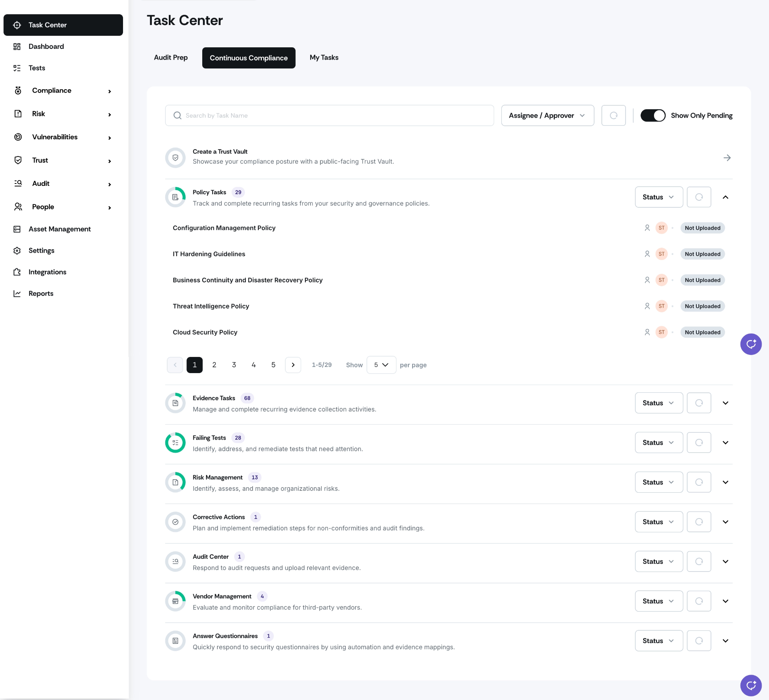This screenshot has width=769, height=700.
Task: Change the rows-per-page dropdown showing 5
Action: click(x=381, y=365)
